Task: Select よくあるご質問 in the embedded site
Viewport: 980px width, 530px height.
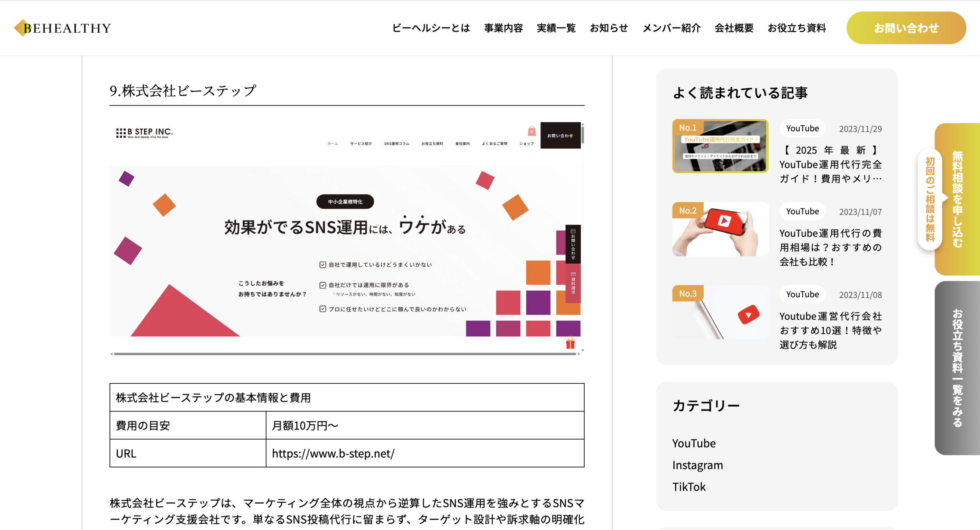Action: pyautogui.click(x=495, y=144)
